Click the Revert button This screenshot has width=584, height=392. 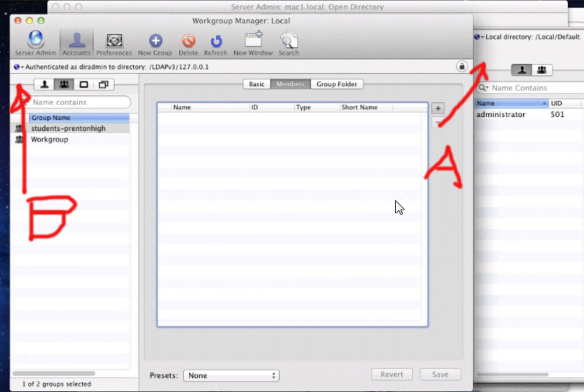[x=392, y=374]
